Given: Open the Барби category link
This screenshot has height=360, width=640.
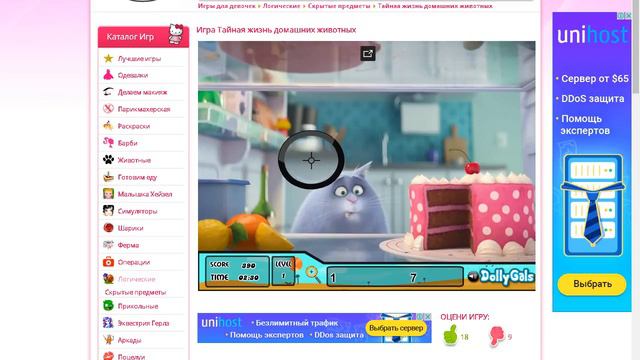Looking at the screenshot, I should tap(127, 143).
